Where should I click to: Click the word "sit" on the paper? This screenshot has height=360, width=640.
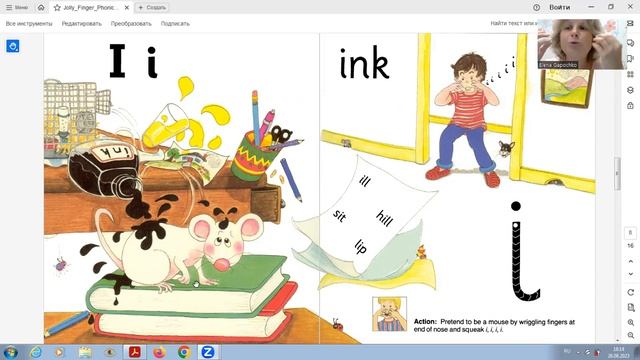[339, 215]
